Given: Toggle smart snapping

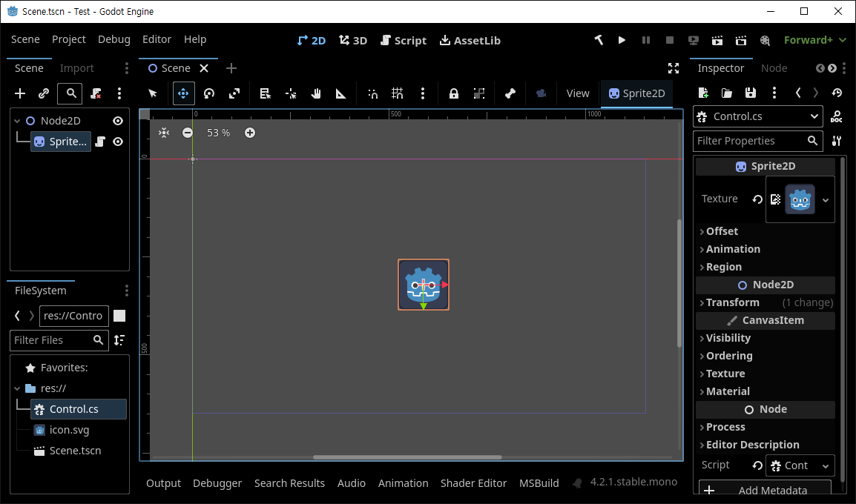Looking at the screenshot, I should pos(373,93).
